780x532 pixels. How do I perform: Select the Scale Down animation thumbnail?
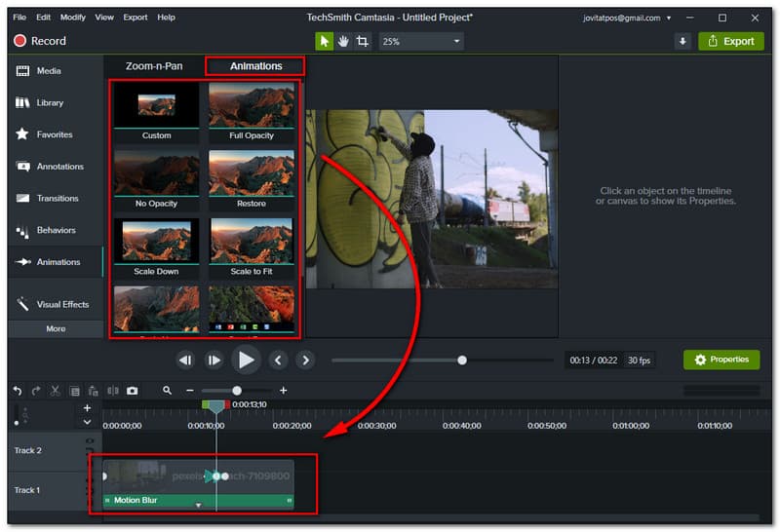[x=156, y=242]
